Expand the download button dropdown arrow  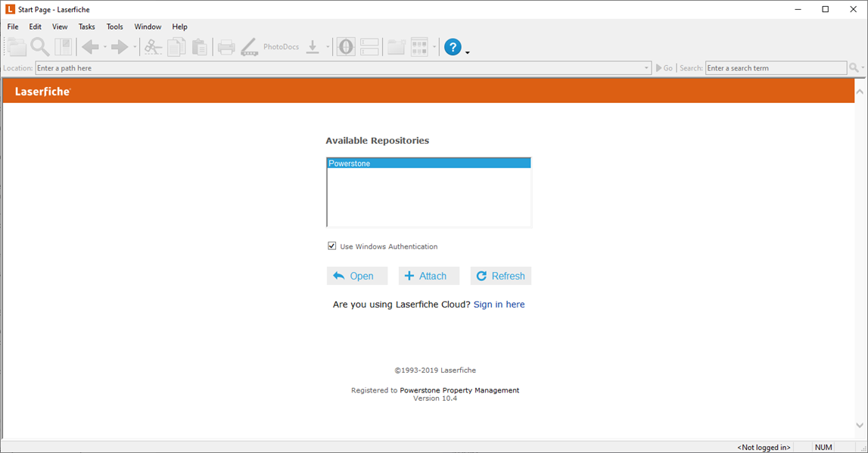[328, 47]
